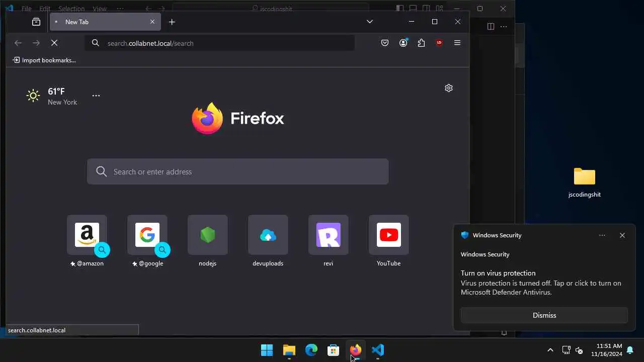Split the VS Code editor right
644x362 pixels.
point(491,27)
